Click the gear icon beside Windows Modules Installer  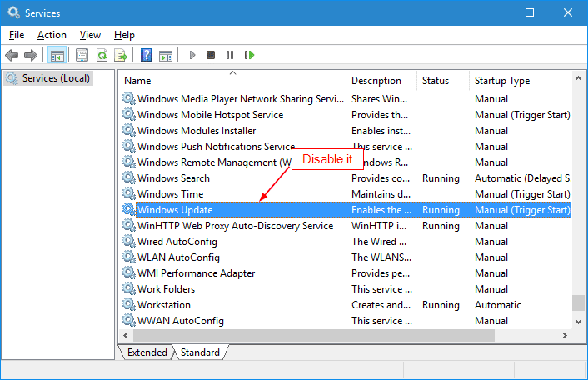pos(128,130)
